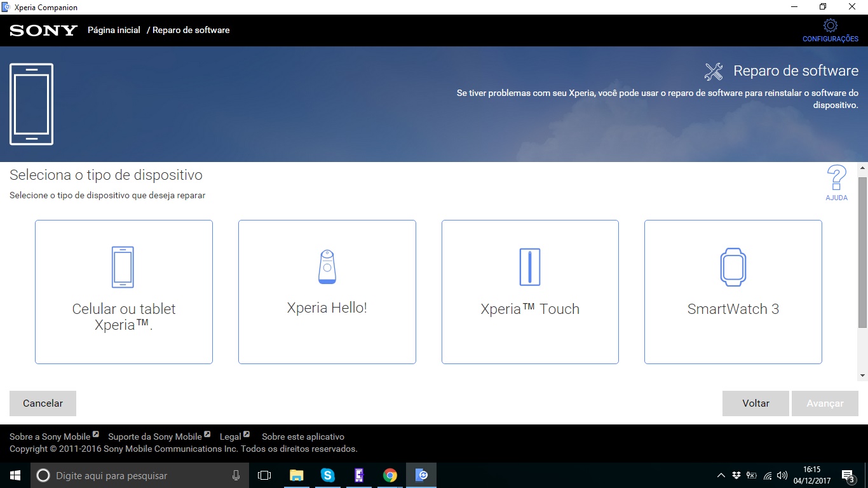Open File Explorer from the taskbar

296,475
